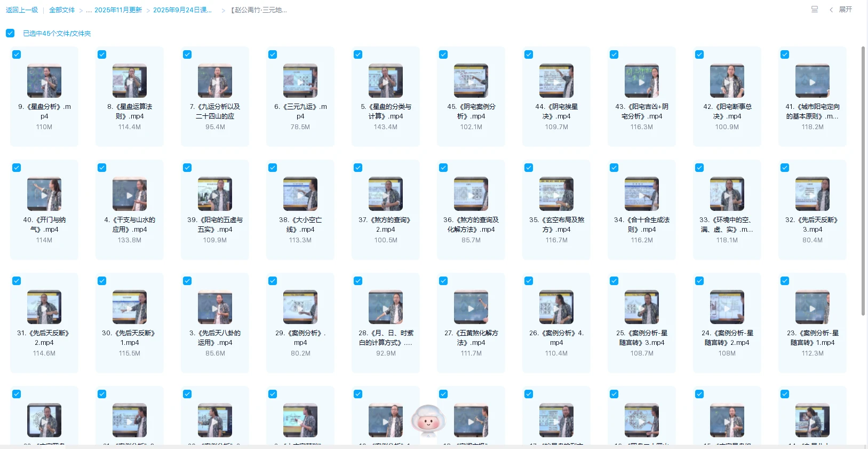Open the 2025年9月24日课 breadcrumb folder
Image resolution: width=868 pixels, height=449 pixels.
[x=182, y=10]
